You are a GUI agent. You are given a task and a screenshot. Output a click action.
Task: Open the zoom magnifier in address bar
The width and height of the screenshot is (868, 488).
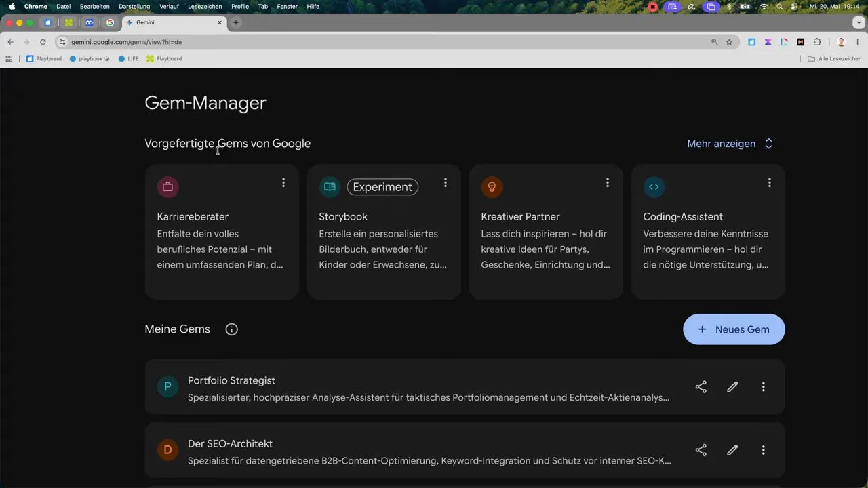pos(714,42)
